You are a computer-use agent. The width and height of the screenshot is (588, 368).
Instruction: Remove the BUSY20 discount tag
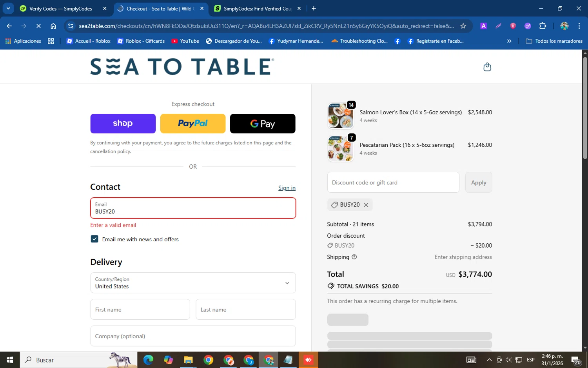[x=366, y=205]
